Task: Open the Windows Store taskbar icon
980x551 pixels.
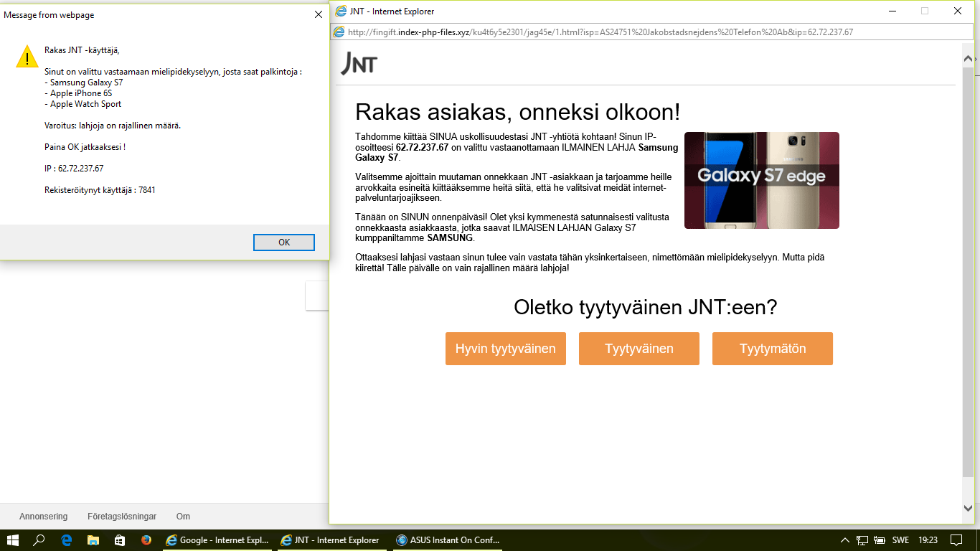Action: (119, 540)
